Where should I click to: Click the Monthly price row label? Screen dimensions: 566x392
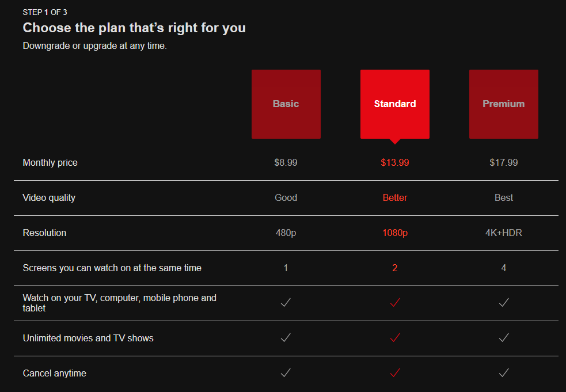tap(50, 162)
